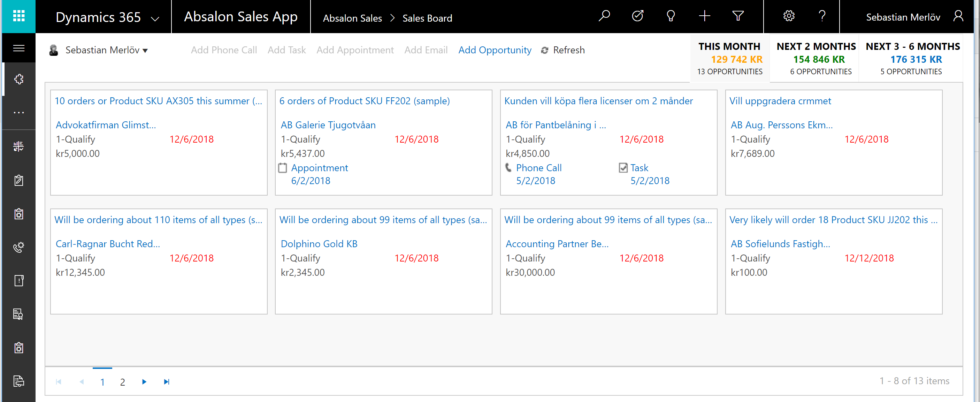This screenshot has width=980, height=402.
Task: Switch to page 2
Action: [123, 382]
